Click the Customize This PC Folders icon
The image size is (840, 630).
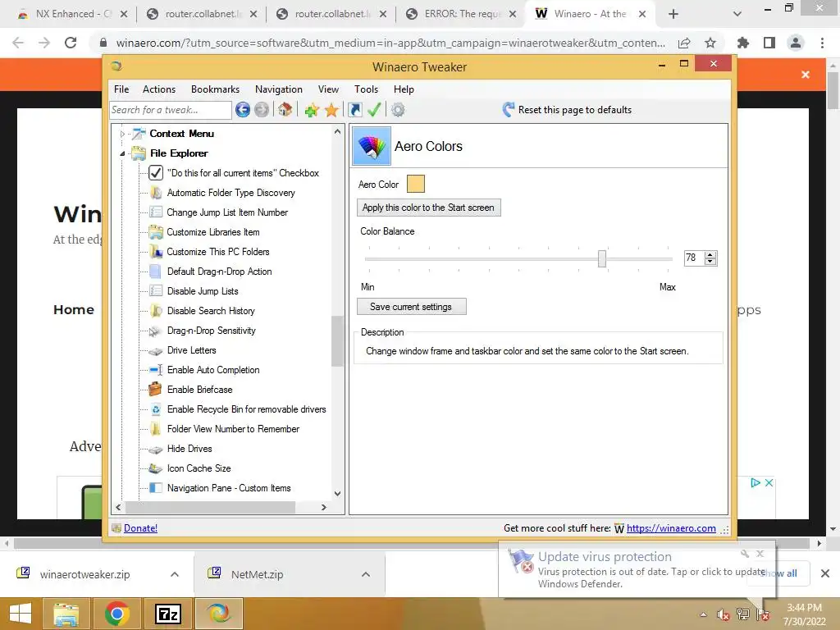point(155,252)
